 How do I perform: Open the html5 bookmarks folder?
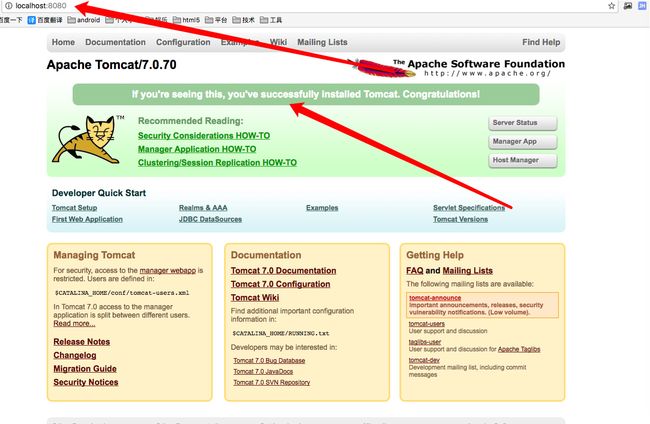tap(186, 20)
